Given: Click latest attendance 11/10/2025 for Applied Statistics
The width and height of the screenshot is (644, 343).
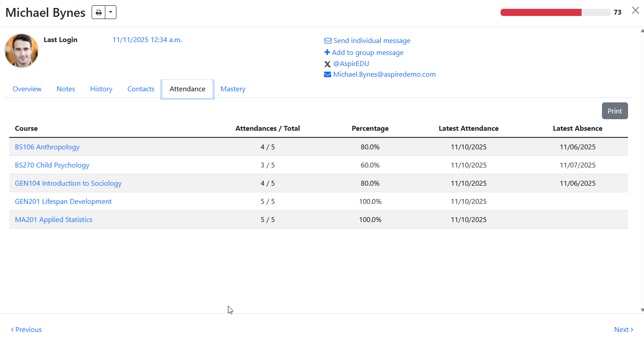Looking at the screenshot, I should (x=469, y=220).
